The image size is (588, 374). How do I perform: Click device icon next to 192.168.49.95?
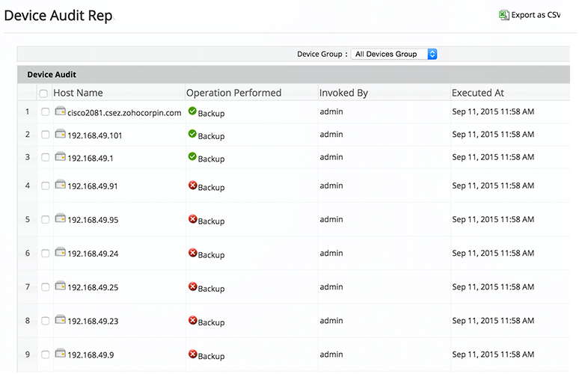[x=60, y=218]
